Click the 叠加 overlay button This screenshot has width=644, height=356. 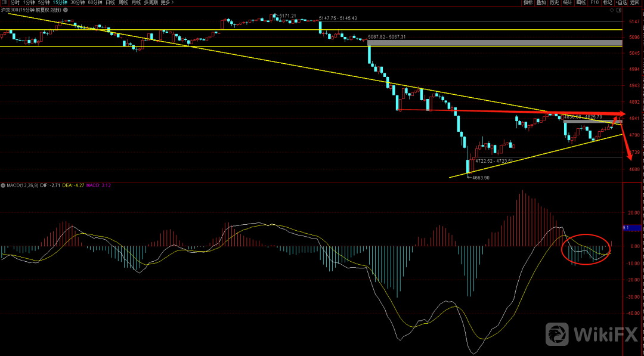pyautogui.click(x=541, y=3)
